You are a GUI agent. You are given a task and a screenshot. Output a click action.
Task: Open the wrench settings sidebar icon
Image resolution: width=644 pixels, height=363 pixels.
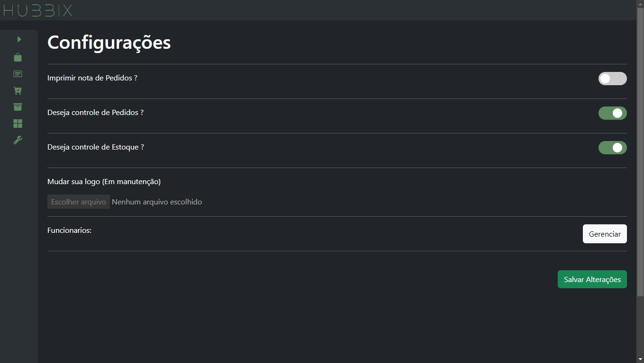[18, 140]
